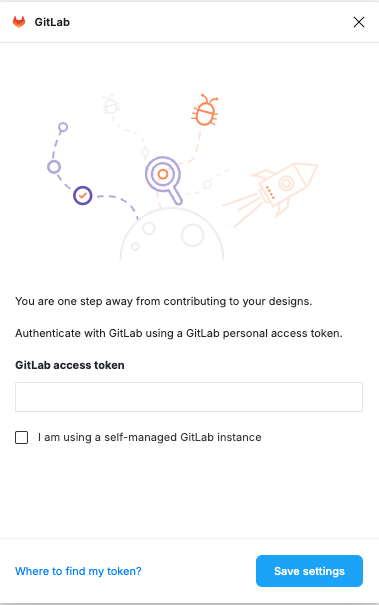This screenshot has width=379, height=605.
Task: Click the gray planet illustration
Action: coord(172,234)
